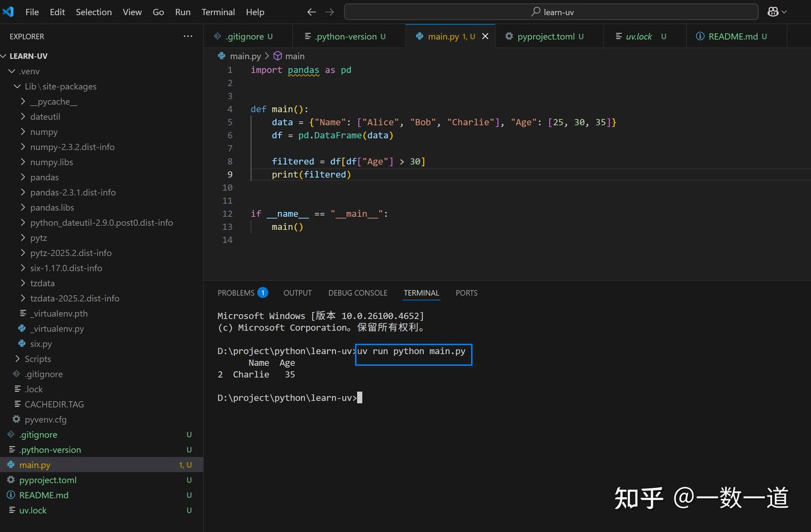Image resolution: width=811 pixels, height=532 pixels.
Task: Switch to the DEBUG CONSOLE tab
Action: pyautogui.click(x=358, y=293)
